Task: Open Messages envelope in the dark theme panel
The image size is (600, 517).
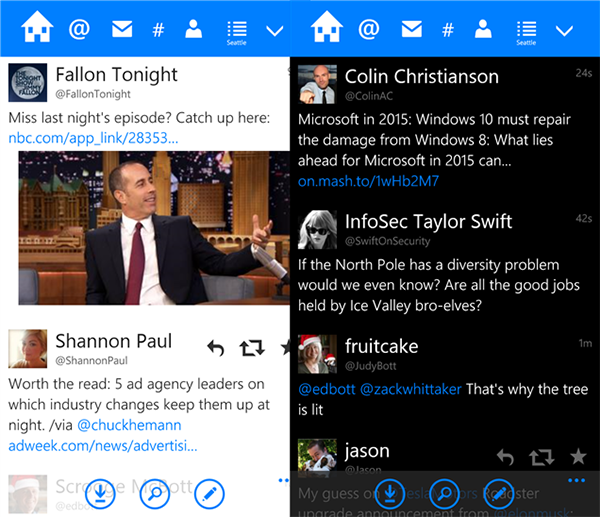Action: click(x=412, y=29)
